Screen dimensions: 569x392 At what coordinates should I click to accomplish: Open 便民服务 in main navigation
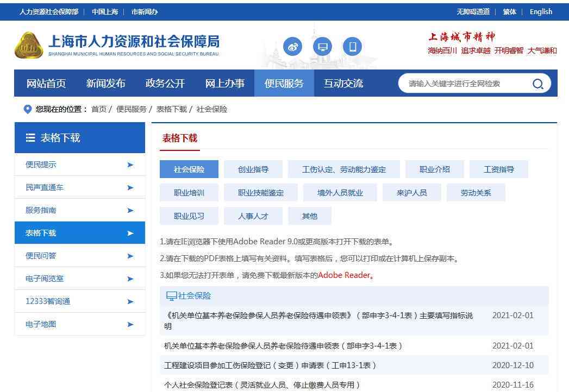(284, 84)
